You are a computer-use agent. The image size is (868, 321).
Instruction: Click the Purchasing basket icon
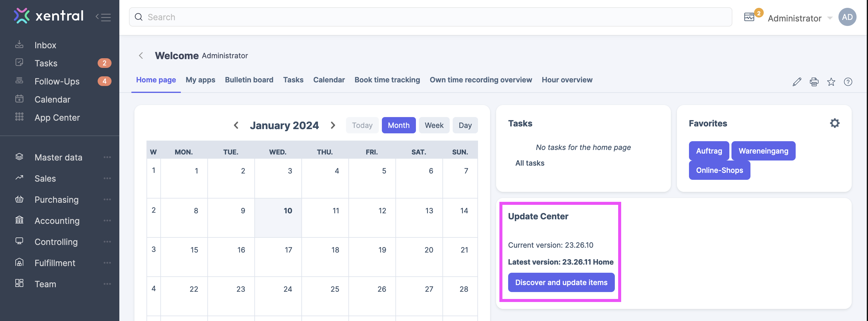click(x=19, y=199)
